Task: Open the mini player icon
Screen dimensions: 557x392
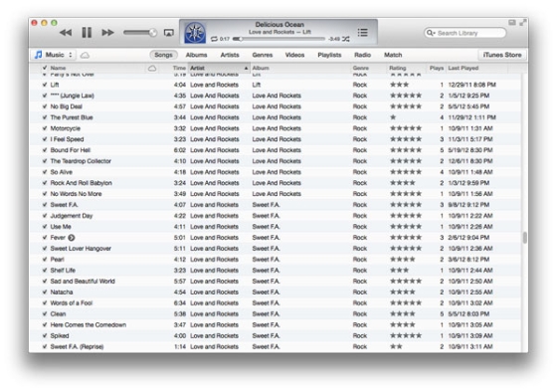Action: pos(512,23)
